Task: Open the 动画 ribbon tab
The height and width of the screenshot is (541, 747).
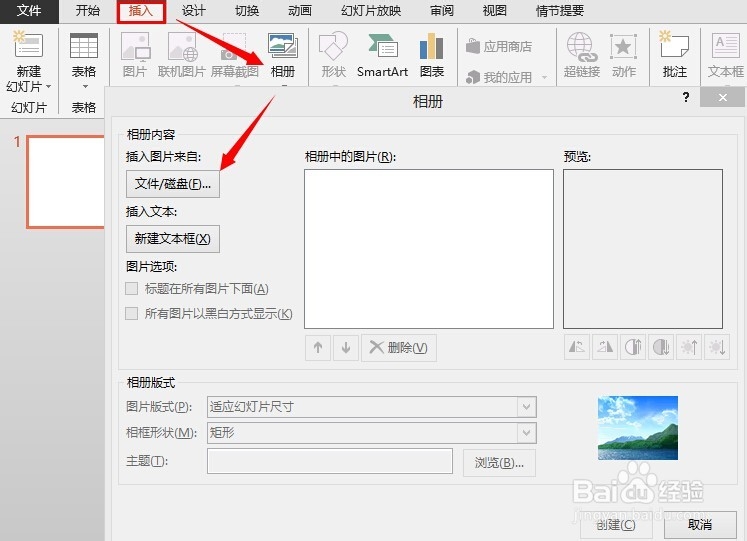Action: click(300, 10)
